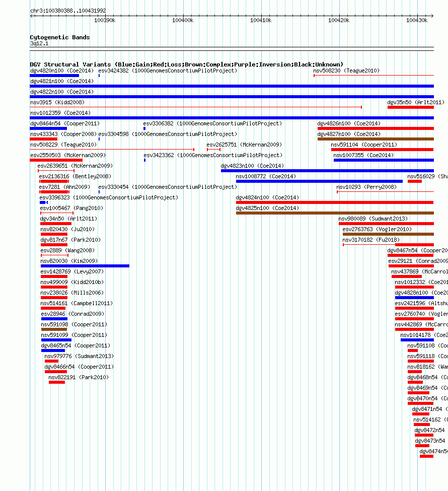Image resolution: width=448 pixels, height=491 pixels.
Task: Select nsv980089 (Sudmant2013) label
Action: point(373,219)
